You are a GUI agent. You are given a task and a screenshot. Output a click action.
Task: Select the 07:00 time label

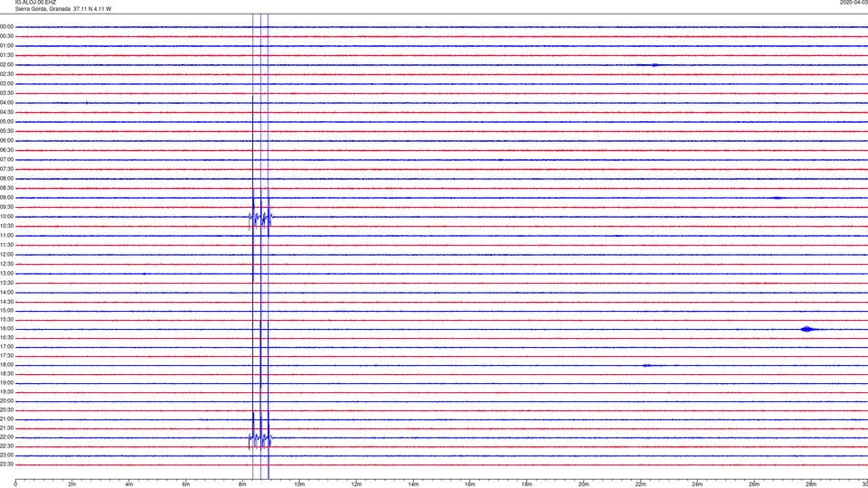[x=6, y=159]
